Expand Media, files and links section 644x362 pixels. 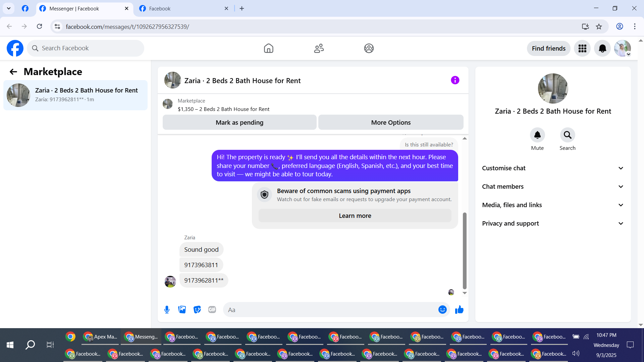tap(553, 205)
